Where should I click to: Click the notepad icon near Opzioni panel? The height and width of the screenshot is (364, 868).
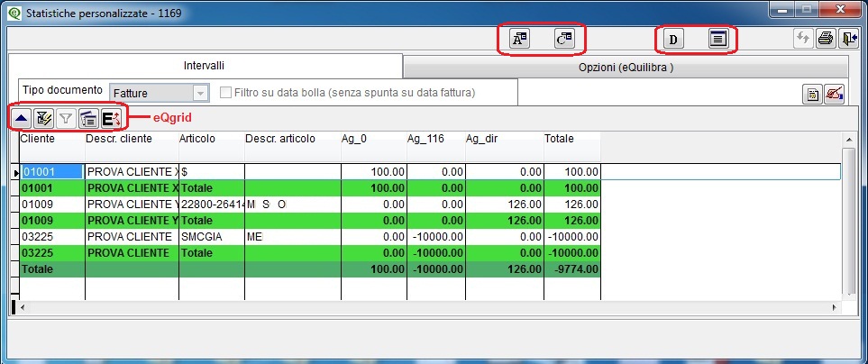tap(812, 93)
